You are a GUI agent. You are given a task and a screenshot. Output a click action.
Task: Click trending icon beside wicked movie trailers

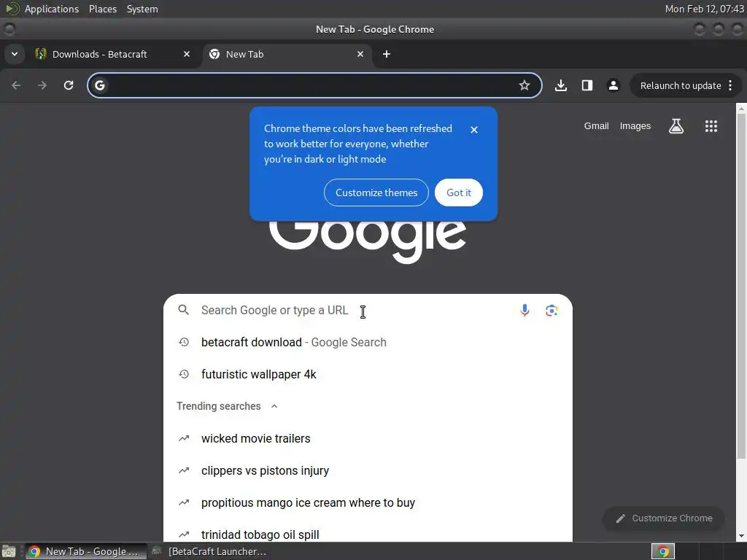183,438
